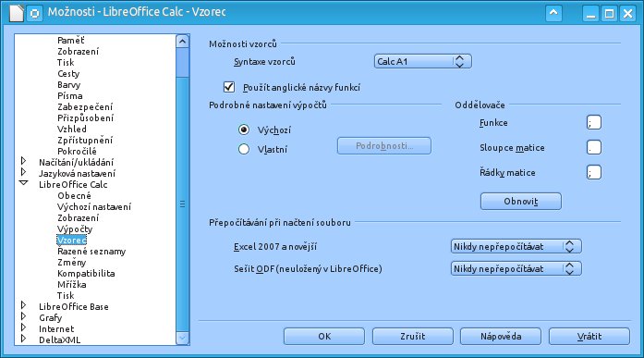Click the tree scrollbar up arrow
This screenshot has width=644, height=358.
182,41
